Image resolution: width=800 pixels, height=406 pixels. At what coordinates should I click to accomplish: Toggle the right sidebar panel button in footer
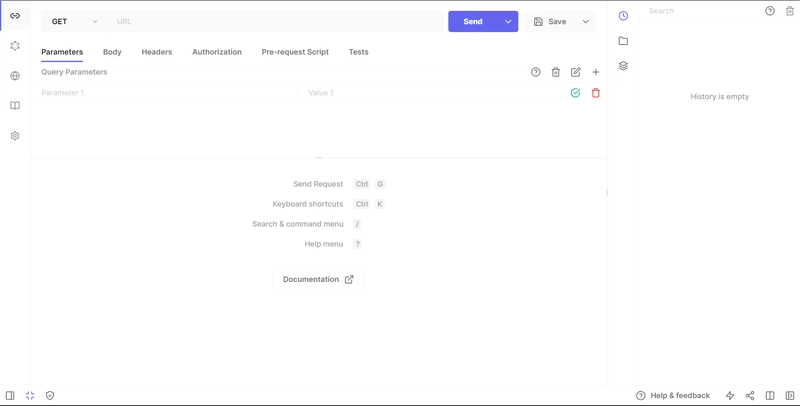pyautogui.click(x=789, y=396)
